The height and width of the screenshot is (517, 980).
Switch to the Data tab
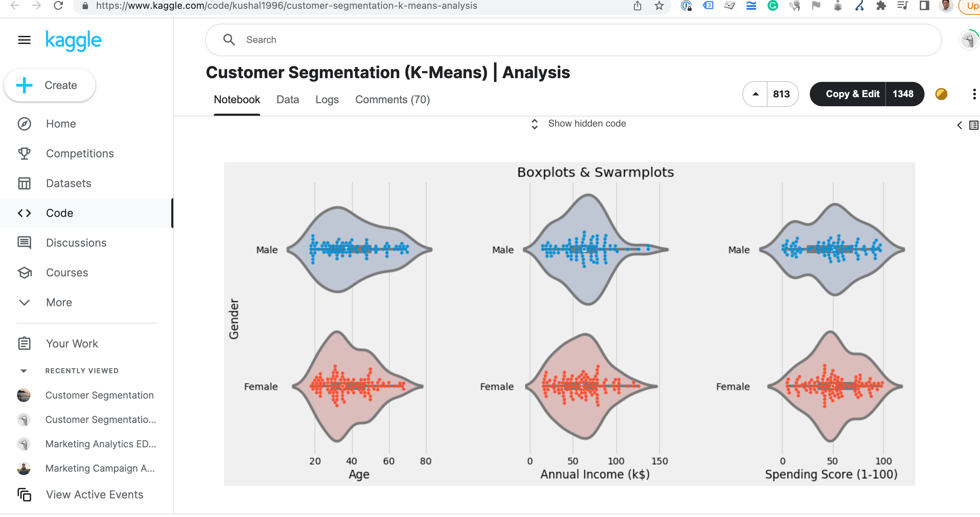click(x=288, y=99)
